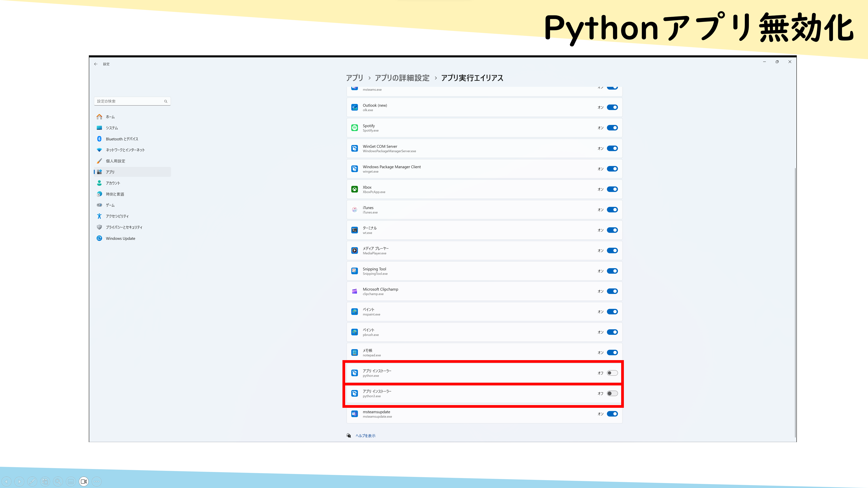Click the Outlook (new) app icon
This screenshot has width=868, height=488.
tap(354, 108)
